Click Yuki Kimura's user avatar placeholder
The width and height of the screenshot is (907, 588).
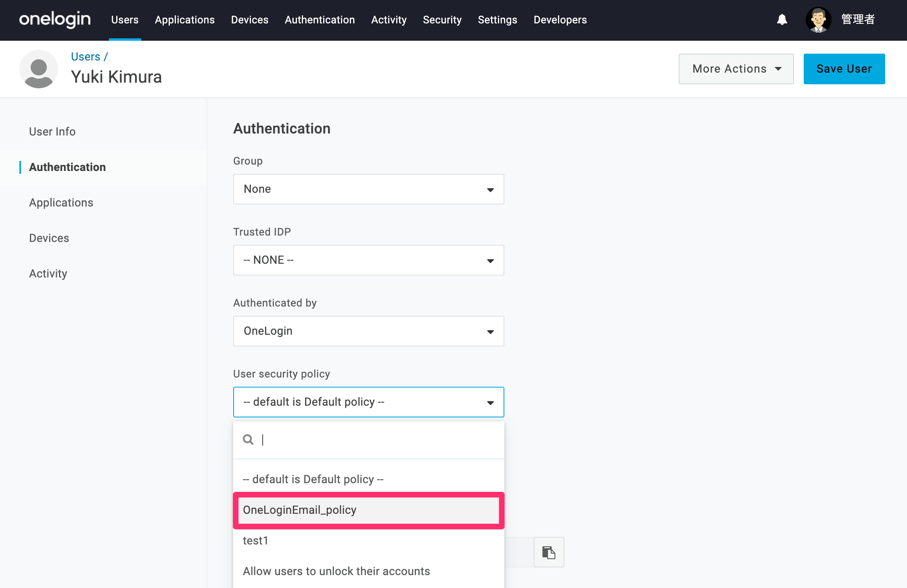tap(39, 69)
